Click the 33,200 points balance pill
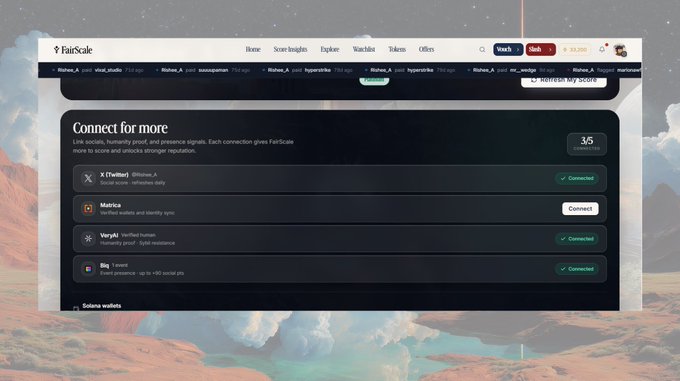 (x=575, y=50)
